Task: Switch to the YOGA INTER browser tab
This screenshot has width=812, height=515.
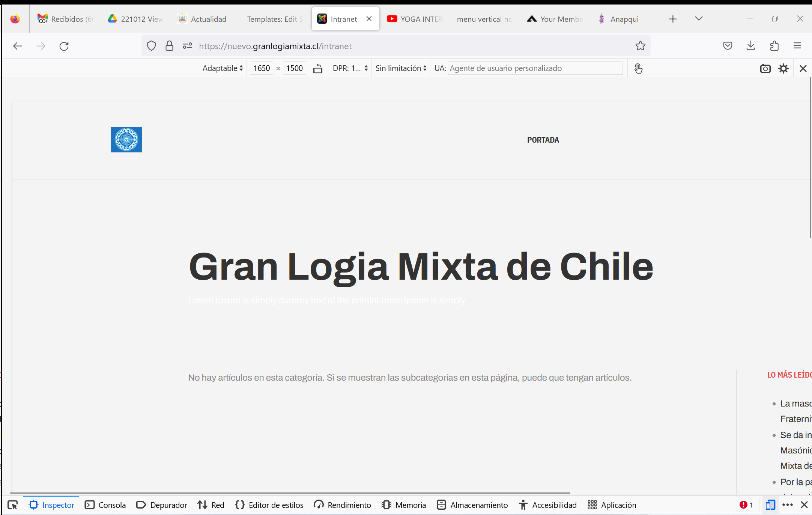Action: pos(415,19)
